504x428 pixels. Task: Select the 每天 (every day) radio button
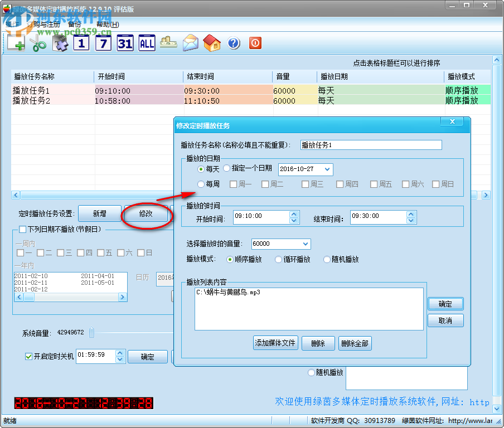point(201,168)
